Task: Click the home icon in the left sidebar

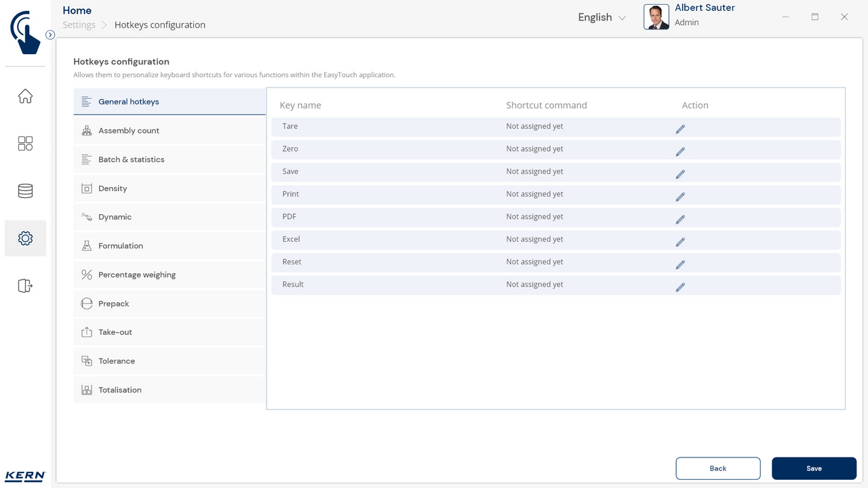Action: point(25,96)
